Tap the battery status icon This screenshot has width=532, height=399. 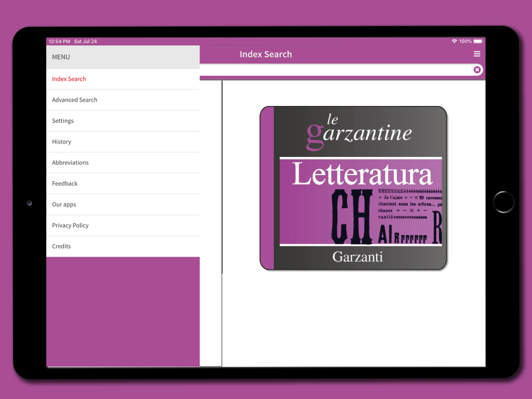478,41
